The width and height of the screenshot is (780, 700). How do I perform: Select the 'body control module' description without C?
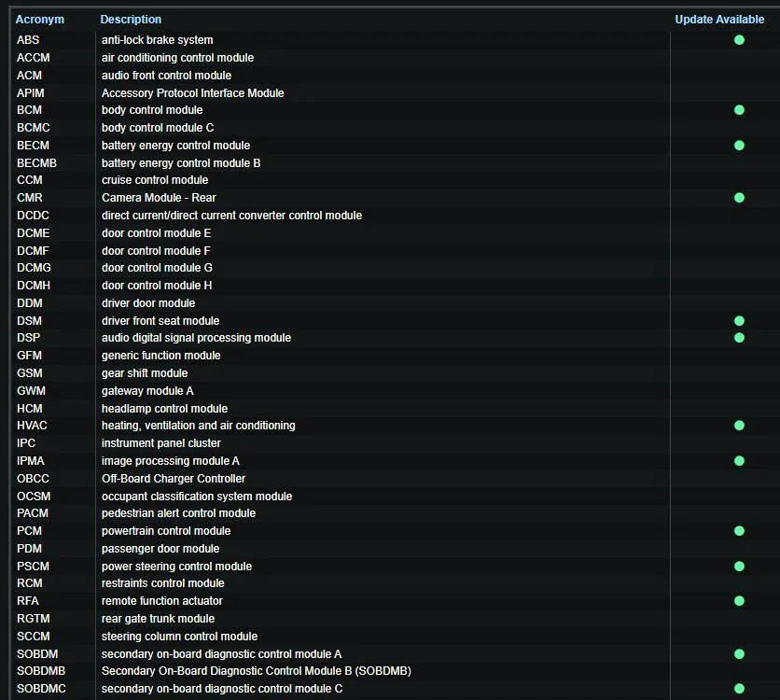pos(152,110)
